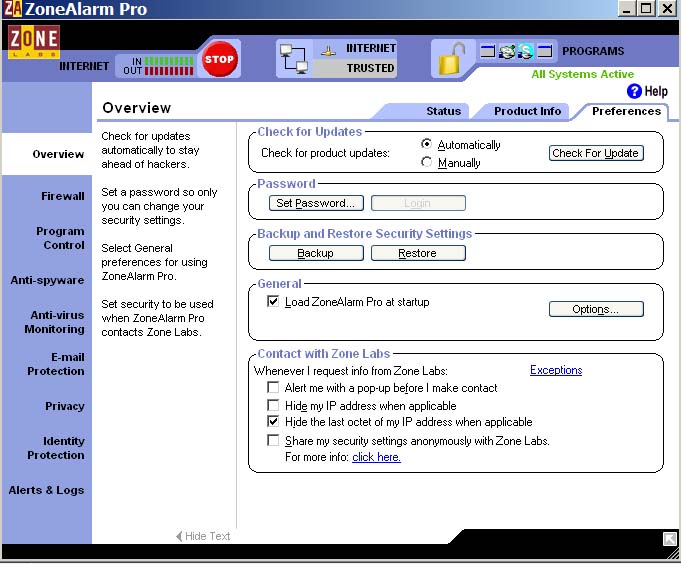
Task: Switch to the Product Info tab
Action: click(x=527, y=111)
